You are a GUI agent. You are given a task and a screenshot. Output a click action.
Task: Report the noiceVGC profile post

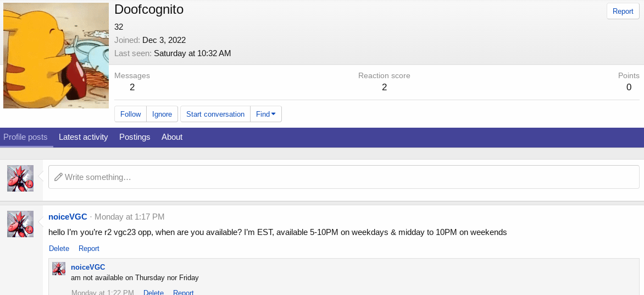click(89, 249)
